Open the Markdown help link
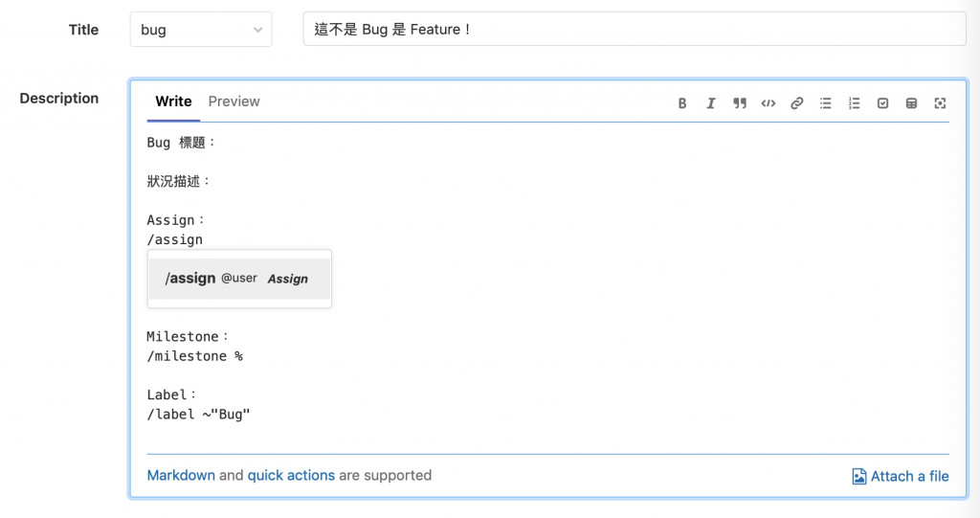The width and height of the screenshot is (980, 518). click(181, 476)
